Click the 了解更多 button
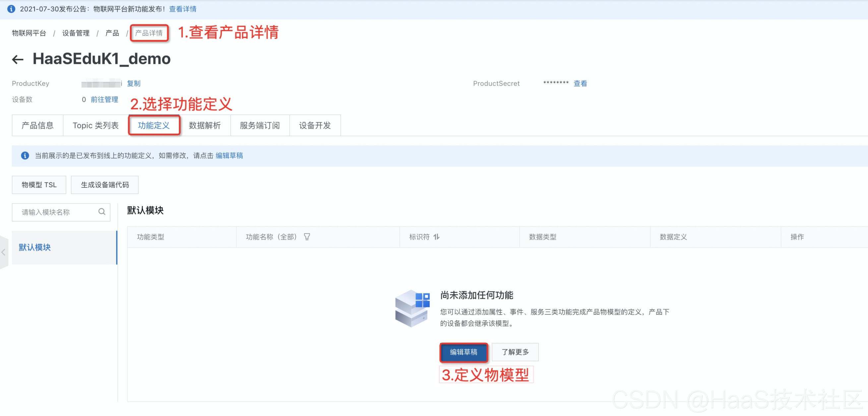Screen dimensions: 868x416 [515, 352]
